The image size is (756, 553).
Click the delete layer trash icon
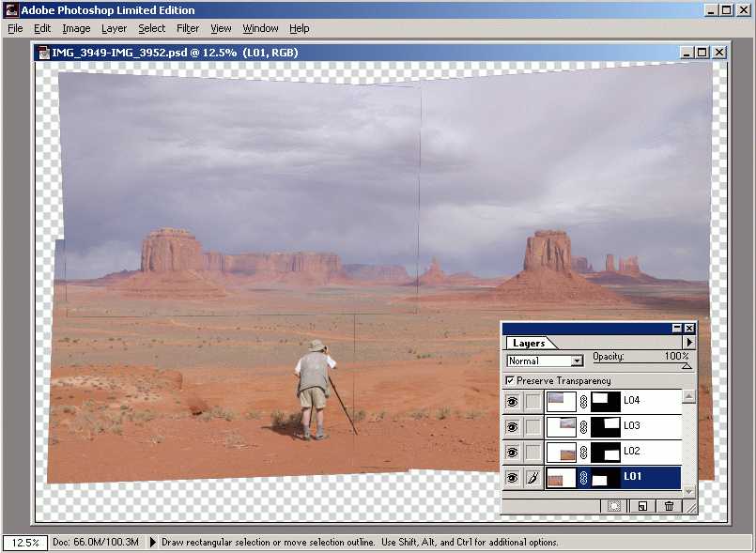[x=669, y=506]
